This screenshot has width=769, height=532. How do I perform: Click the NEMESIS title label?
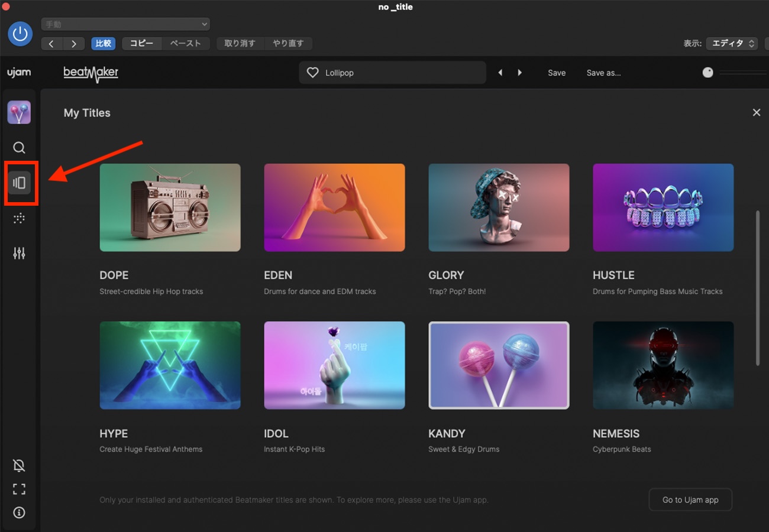coord(616,434)
